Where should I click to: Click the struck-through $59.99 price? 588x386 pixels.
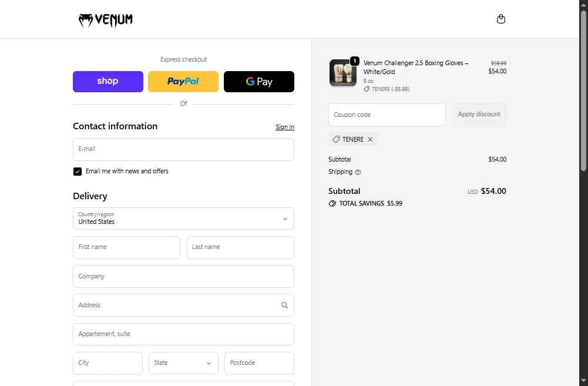click(498, 63)
